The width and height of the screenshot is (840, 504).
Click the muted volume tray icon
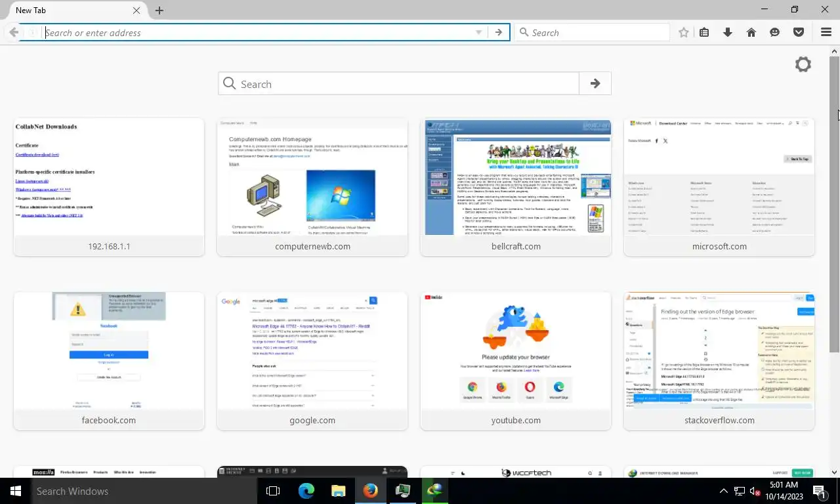(x=755, y=491)
